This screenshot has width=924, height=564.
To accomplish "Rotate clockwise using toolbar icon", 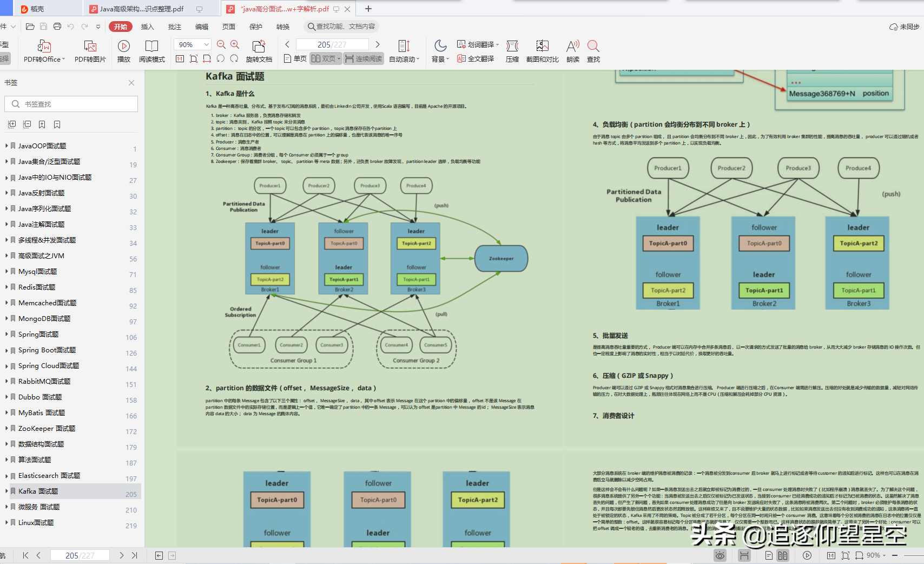I will [234, 58].
